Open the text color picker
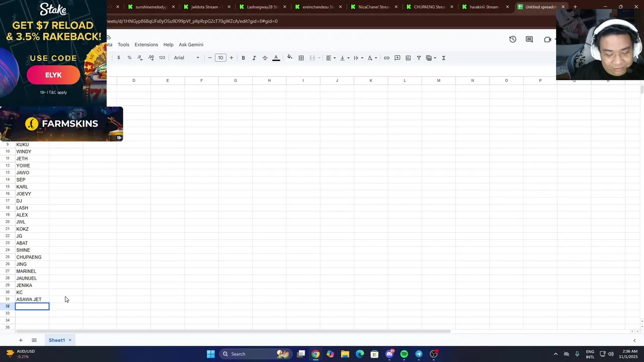 tap(276, 58)
